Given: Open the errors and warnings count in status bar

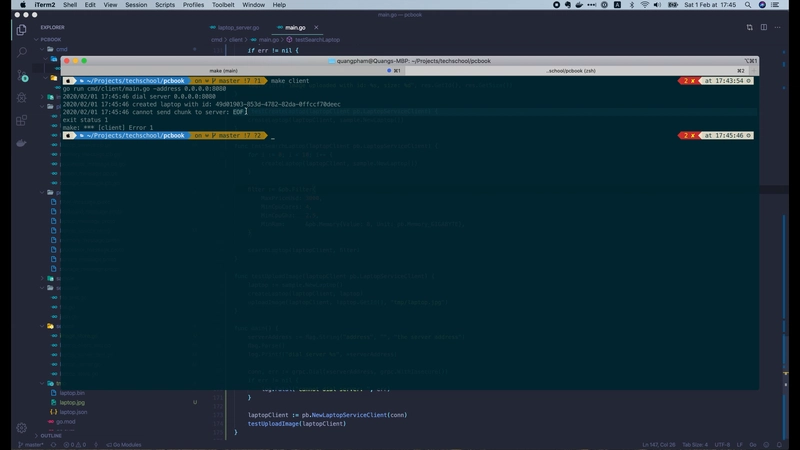Looking at the screenshot, I should click(x=74, y=445).
